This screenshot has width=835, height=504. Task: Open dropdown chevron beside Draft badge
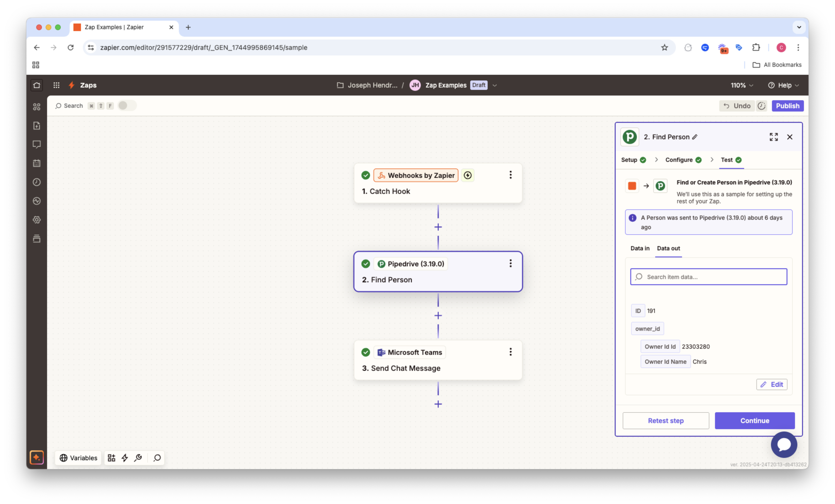click(x=494, y=85)
